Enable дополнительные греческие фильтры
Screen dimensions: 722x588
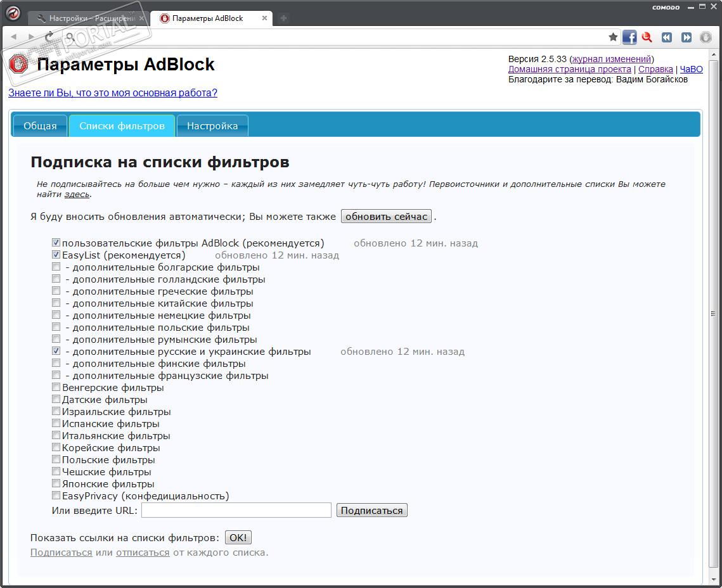click(56, 290)
